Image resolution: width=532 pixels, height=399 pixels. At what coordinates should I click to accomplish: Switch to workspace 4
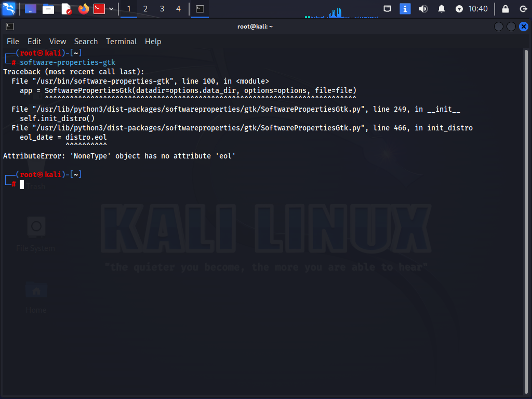coord(179,9)
